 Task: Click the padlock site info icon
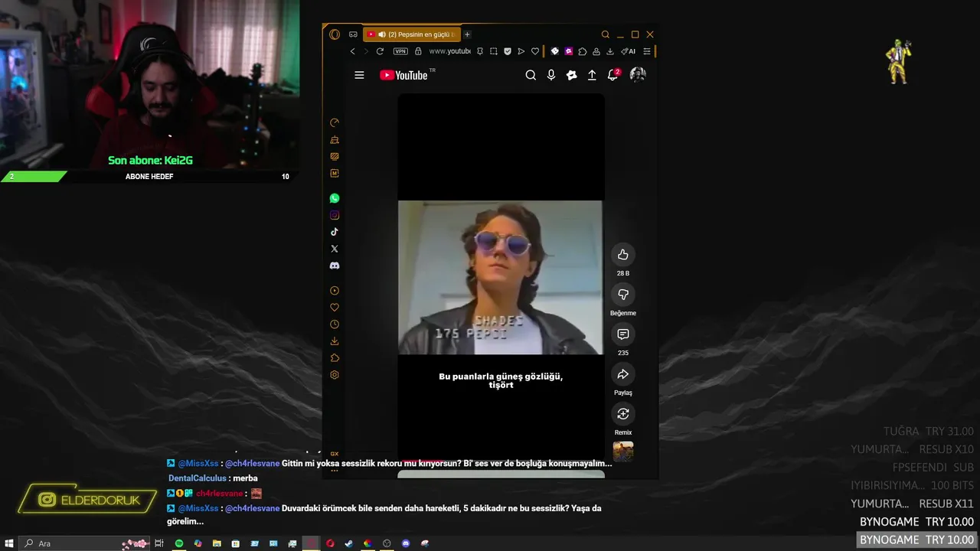(x=418, y=51)
